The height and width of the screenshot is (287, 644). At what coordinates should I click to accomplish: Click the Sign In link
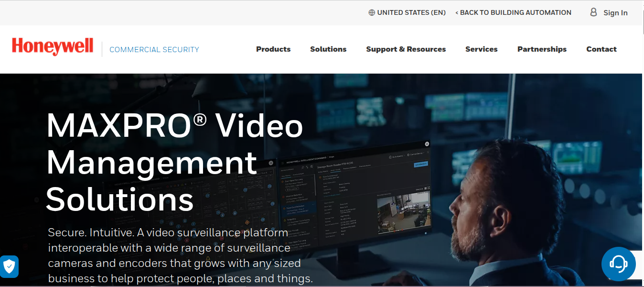[x=615, y=13]
